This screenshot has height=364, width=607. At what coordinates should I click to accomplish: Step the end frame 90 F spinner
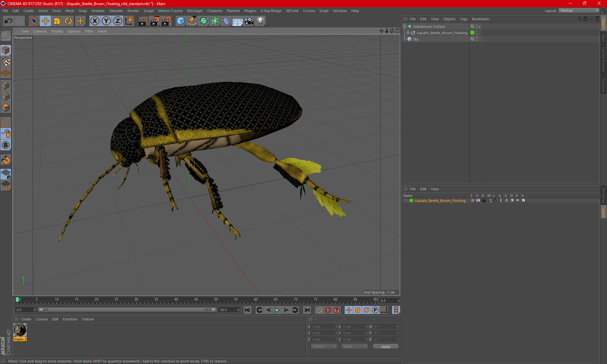click(x=238, y=310)
